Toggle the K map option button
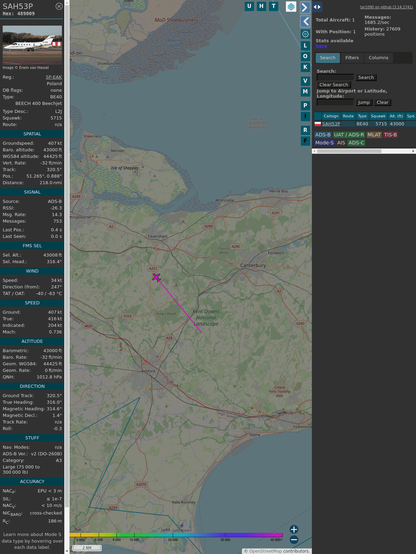The height and width of the screenshot is (554, 416). pyautogui.click(x=305, y=67)
